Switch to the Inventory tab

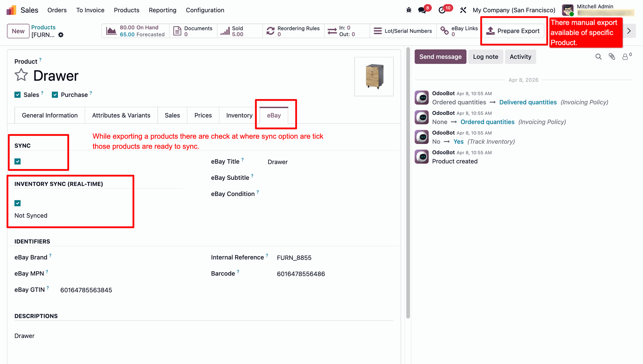coord(239,115)
